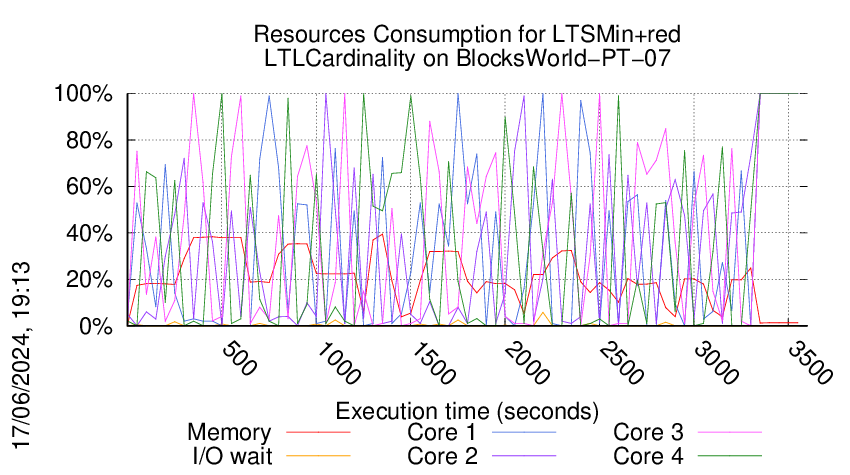Image resolution: width=850 pixels, height=475 pixels.
Task: Click the '20%' y-axis label
Action: coord(89,280)
